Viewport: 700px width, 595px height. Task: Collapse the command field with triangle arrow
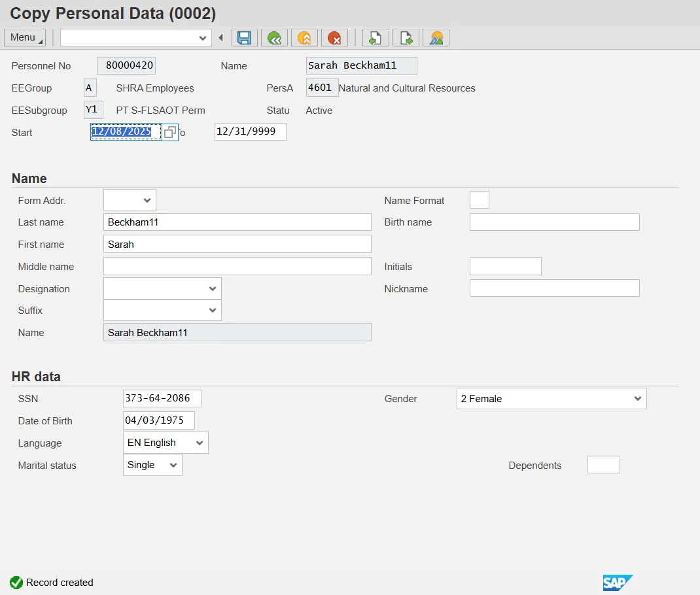[220, 38]
